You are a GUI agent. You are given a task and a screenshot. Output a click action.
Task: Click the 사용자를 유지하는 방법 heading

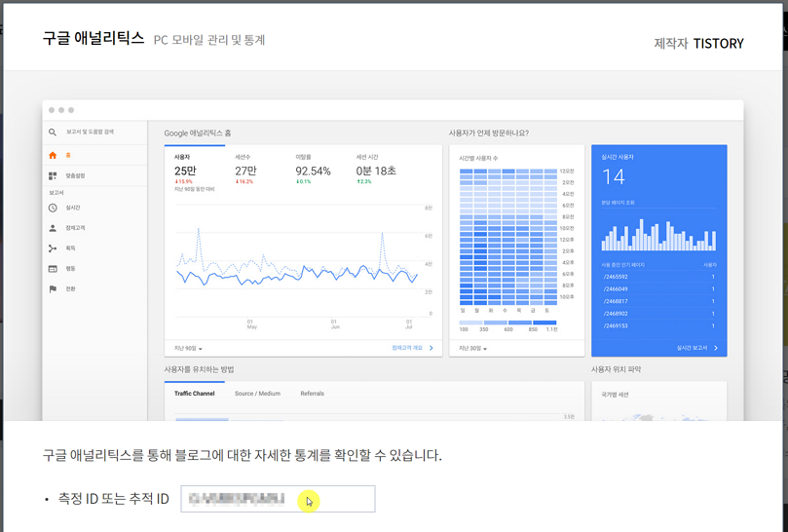point(199,369)
